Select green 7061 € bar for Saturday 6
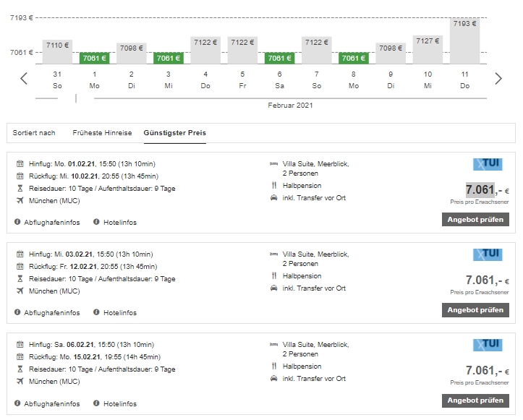This screenshot has height=420, width=523. 279,58
